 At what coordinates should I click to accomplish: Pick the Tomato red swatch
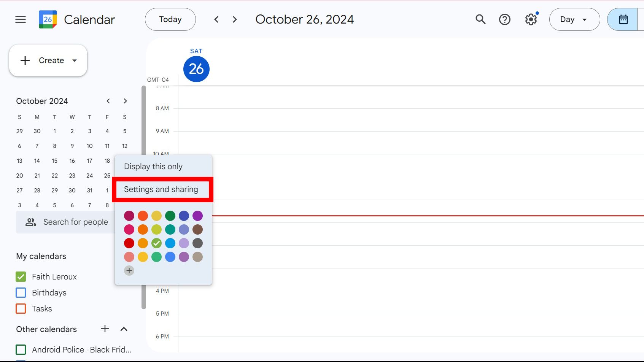click(129, 243)
